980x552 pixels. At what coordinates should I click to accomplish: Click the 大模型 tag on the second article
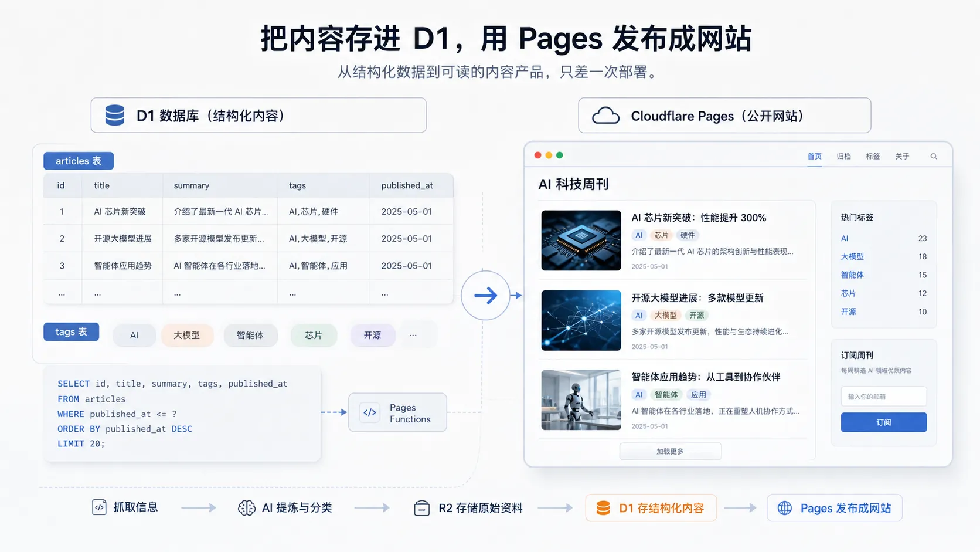coord(665,315)
